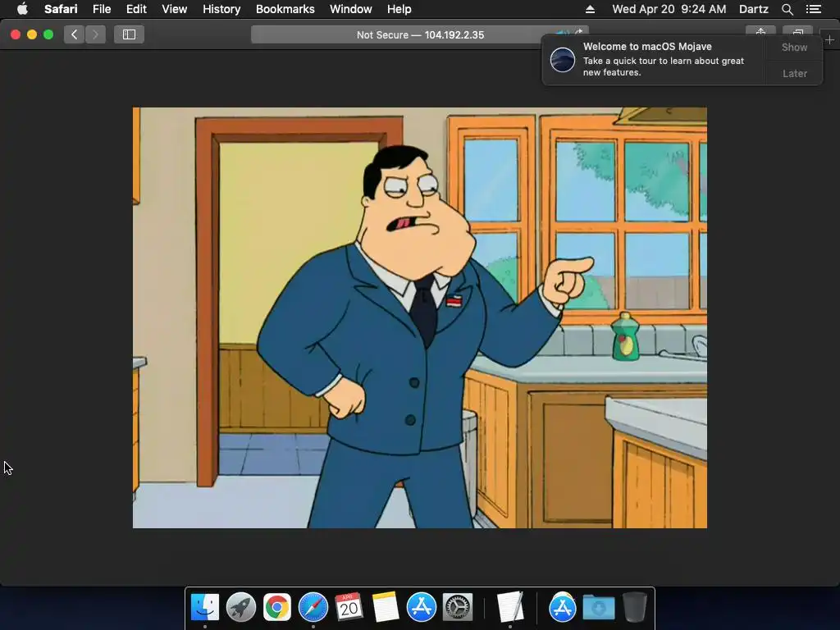Viewport: 840px width, 630px height.
Task: Click the address bar showing 104.192.2.35
Action: pyautogui.click(x=420, y=34)
